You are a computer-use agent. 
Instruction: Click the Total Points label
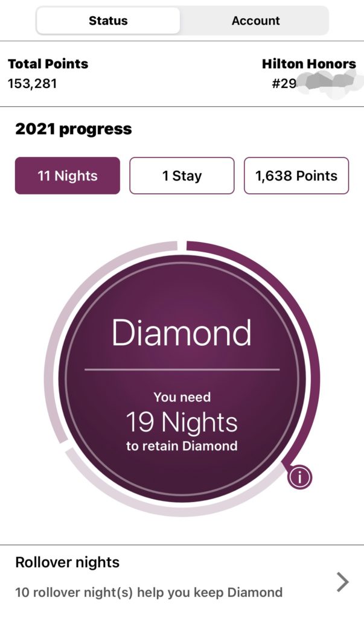tap(48, 64)
